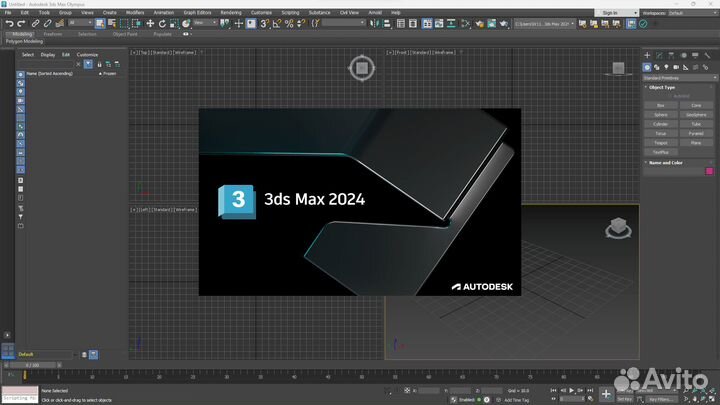720x405 pixels.
Task: Open the Rendered Frame Window icon
Action: [491, 23]
